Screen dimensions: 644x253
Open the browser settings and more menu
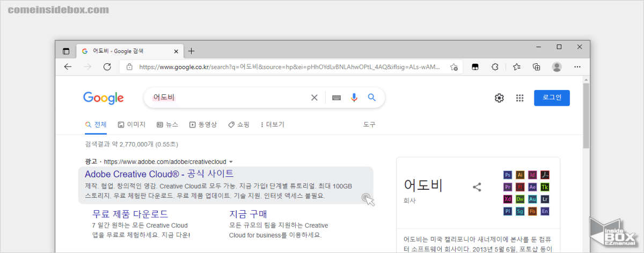[x=577, y=67]
